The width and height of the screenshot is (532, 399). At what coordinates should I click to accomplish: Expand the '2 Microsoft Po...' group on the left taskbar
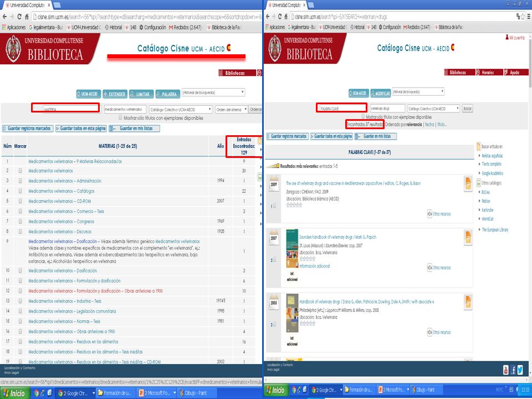175,393
